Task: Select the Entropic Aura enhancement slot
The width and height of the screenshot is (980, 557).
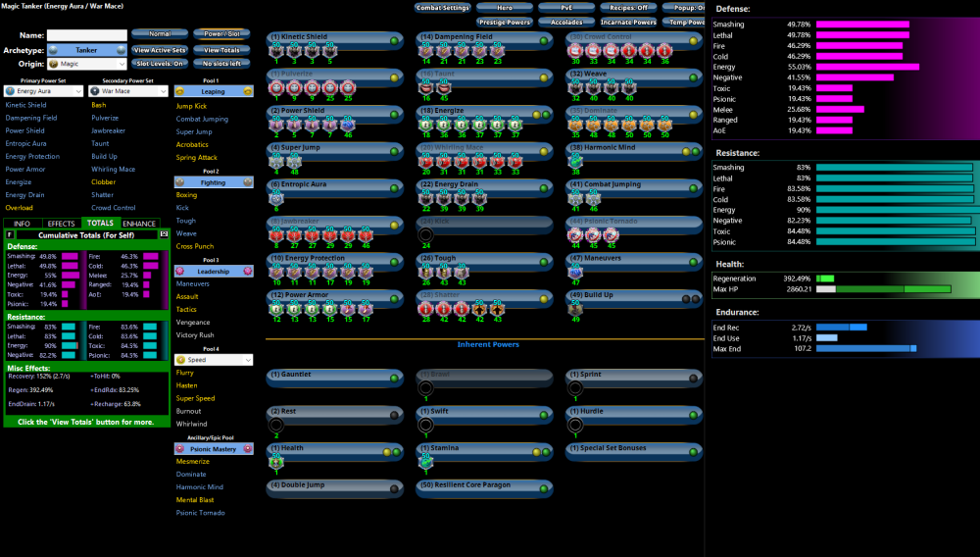Action: 276,198
